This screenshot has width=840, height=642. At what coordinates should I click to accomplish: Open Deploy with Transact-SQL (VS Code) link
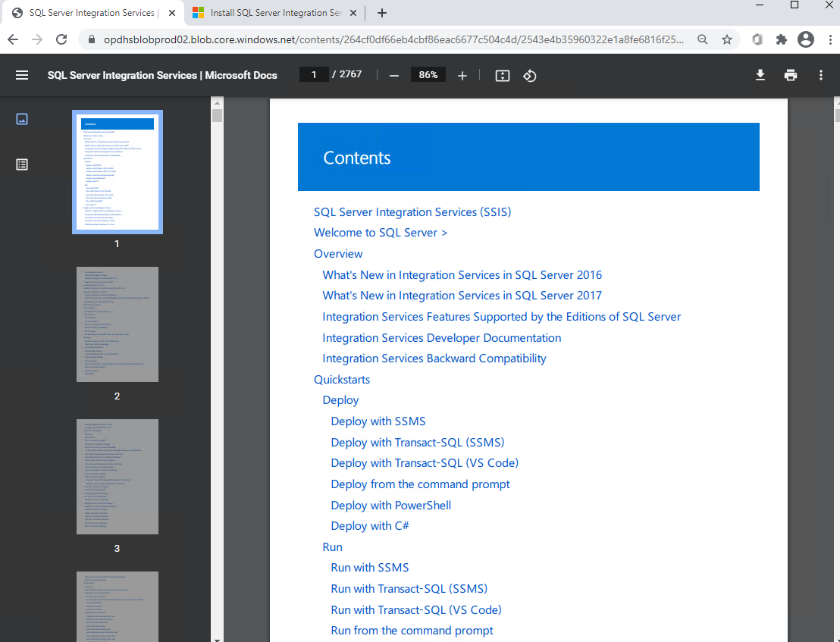click(425, 463)
